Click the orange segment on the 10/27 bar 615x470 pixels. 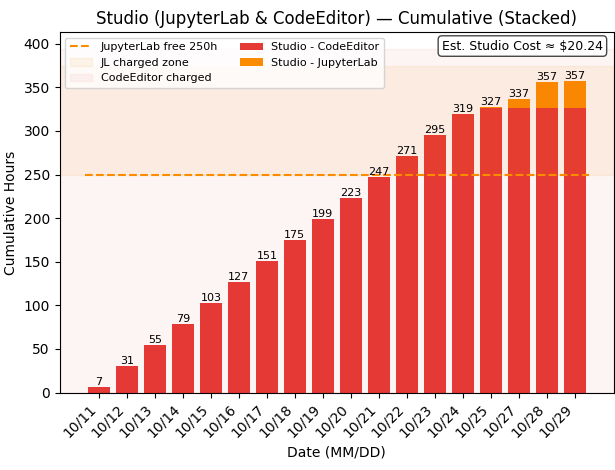coord(519,103)
